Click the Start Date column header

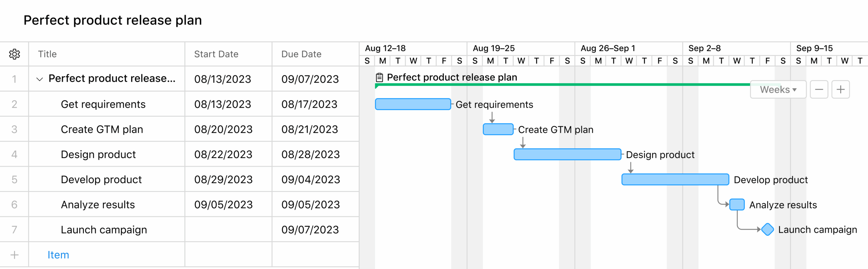[216, 54]
